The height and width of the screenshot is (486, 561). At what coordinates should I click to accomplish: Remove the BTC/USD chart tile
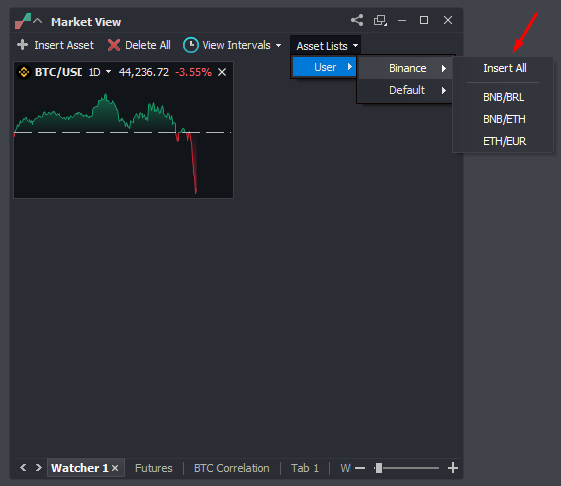click(222, 72)
